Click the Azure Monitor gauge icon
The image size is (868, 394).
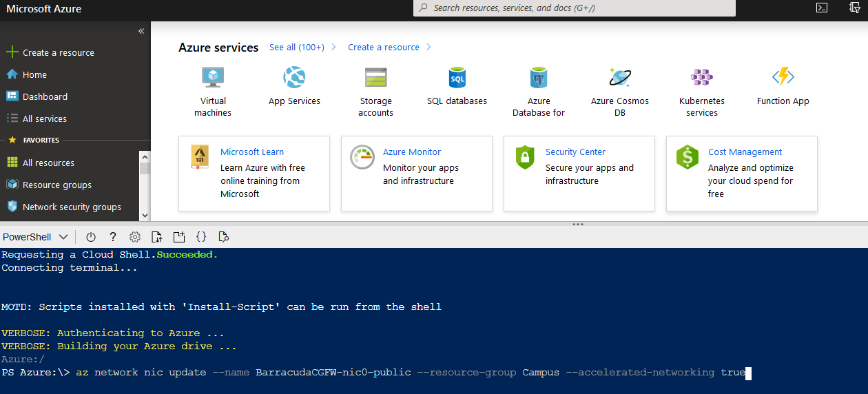coord(362,157)
